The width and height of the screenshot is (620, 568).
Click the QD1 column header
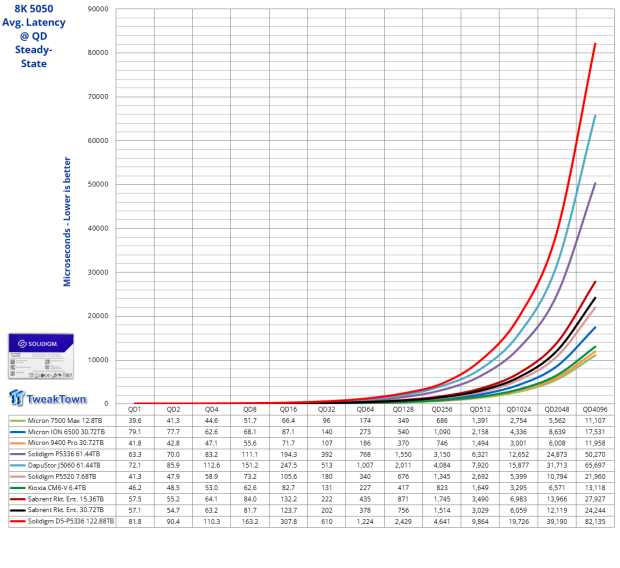point(134,409)
